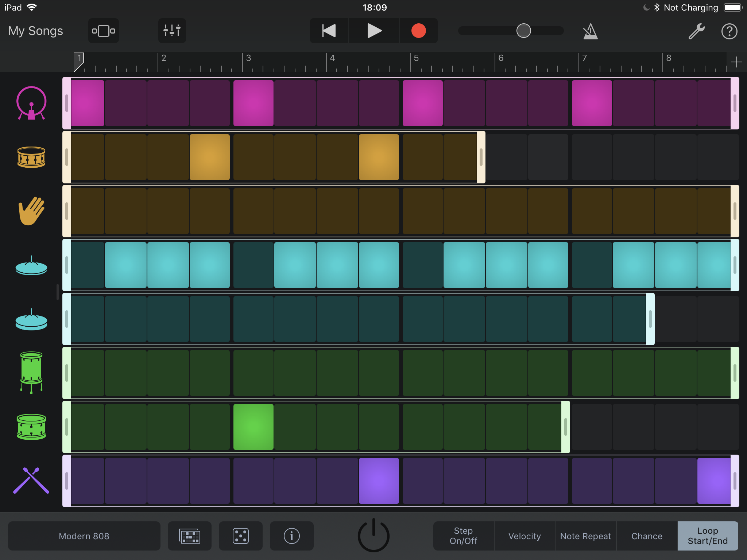
Task: Toggle Loop Start/End mode
Action: pyautogui.click(x=707, y=536)
